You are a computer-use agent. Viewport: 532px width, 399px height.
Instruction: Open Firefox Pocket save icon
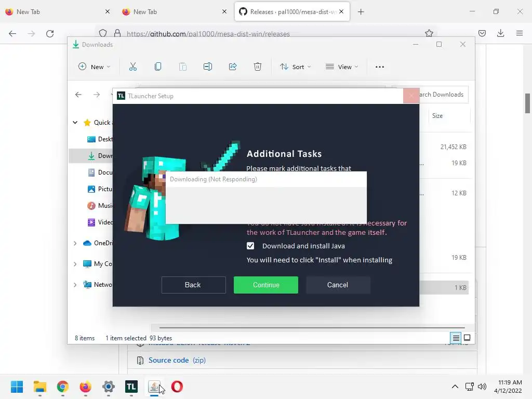pyautogui.click(x=482, y=33)
